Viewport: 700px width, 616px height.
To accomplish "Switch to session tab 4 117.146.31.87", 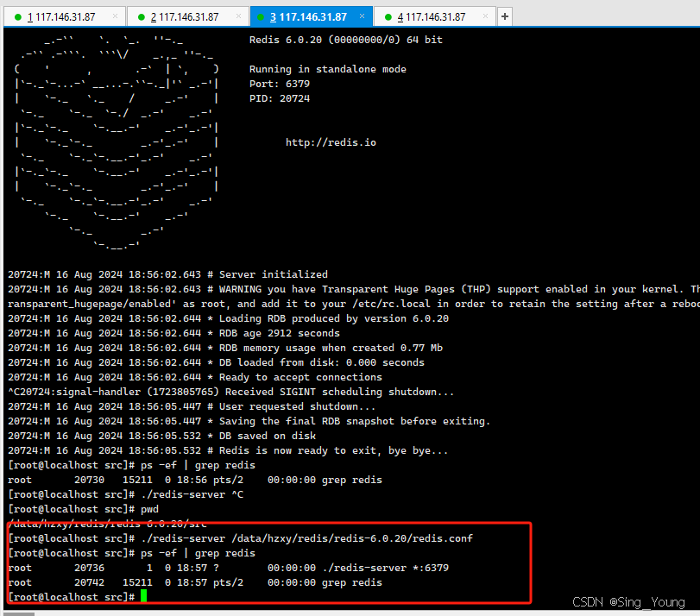I will [434, 16].
